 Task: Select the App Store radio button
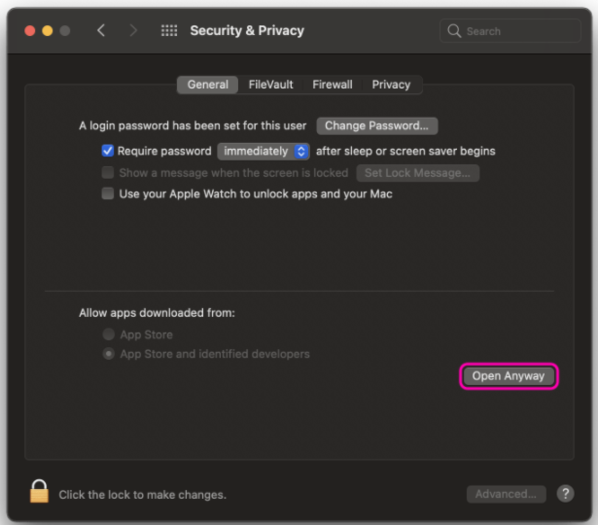109,334
